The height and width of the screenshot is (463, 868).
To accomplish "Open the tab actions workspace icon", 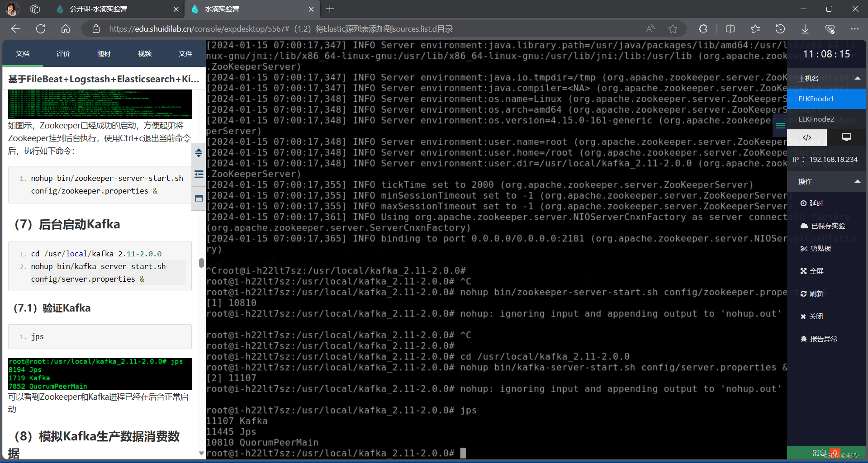I will tap(35, 9).
